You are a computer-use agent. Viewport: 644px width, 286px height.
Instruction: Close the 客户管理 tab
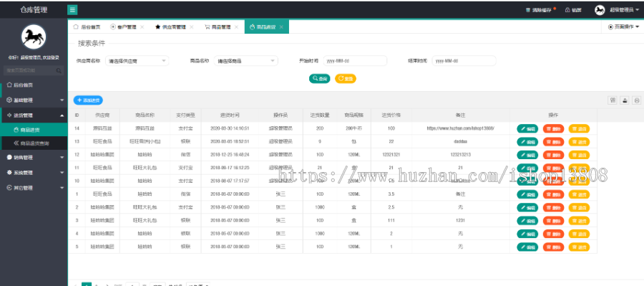click(142, 27)
